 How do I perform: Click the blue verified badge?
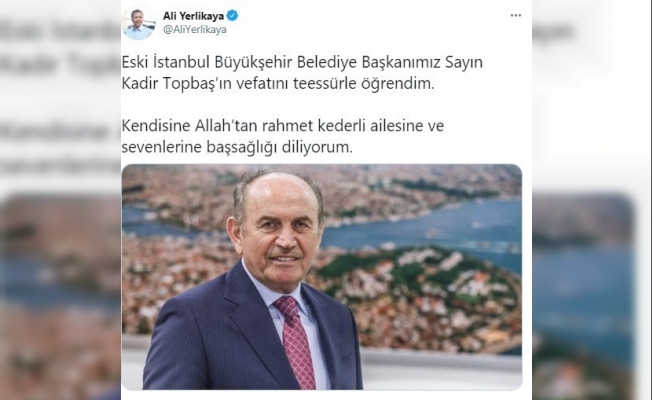point(232,16)
